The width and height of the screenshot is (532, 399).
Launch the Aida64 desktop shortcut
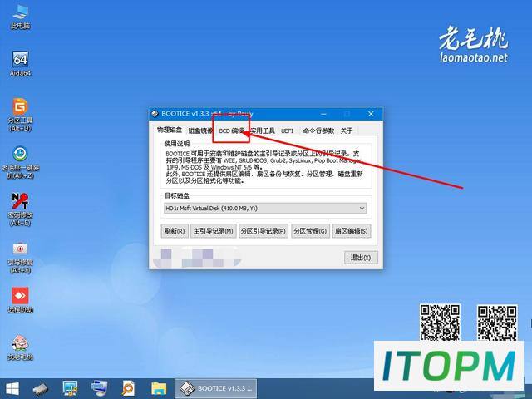(20, 63)
